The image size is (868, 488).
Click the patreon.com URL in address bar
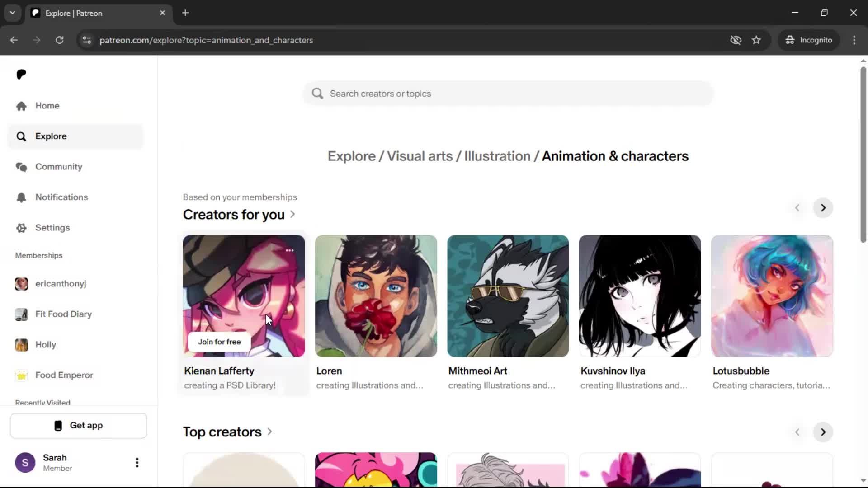(x=206, y=40)
